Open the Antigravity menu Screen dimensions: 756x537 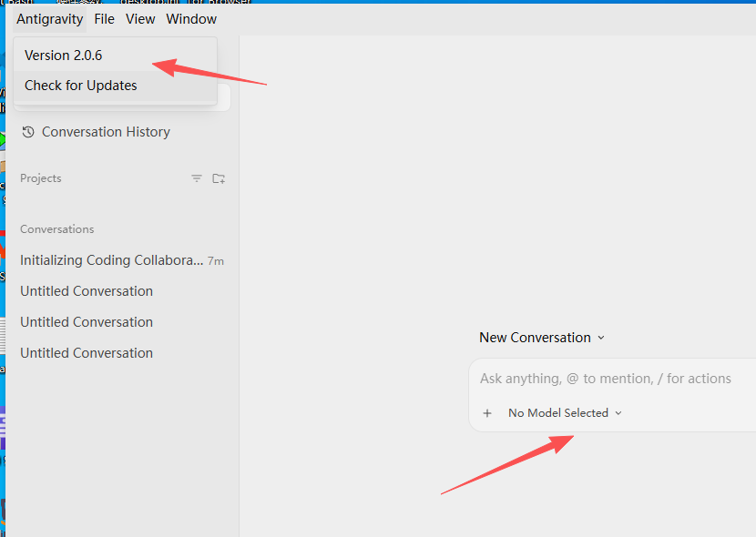click(x=50, y=19)
